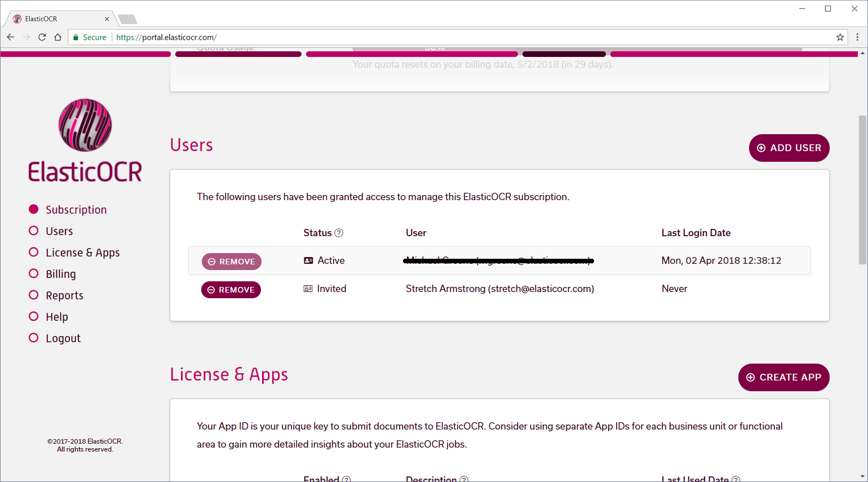This screenshot has width=868, height=482.
Task: Click the page vertical scrollbar thumb
Action: [x=862, y=190]
